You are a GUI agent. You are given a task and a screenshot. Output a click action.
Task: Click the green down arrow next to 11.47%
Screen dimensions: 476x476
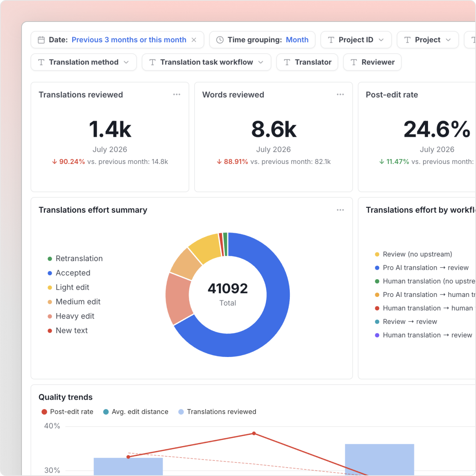tap(382, 162)
